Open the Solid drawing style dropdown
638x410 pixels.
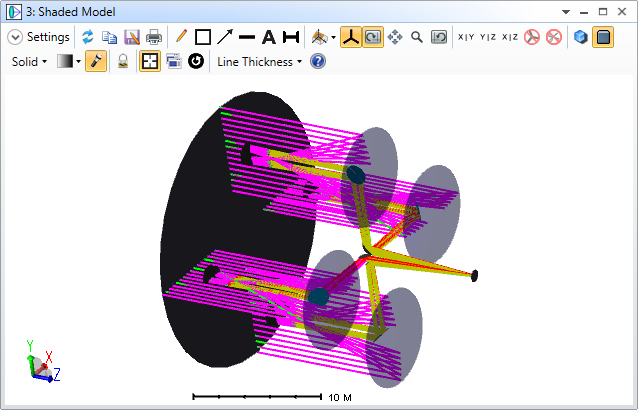coord(29,62)
